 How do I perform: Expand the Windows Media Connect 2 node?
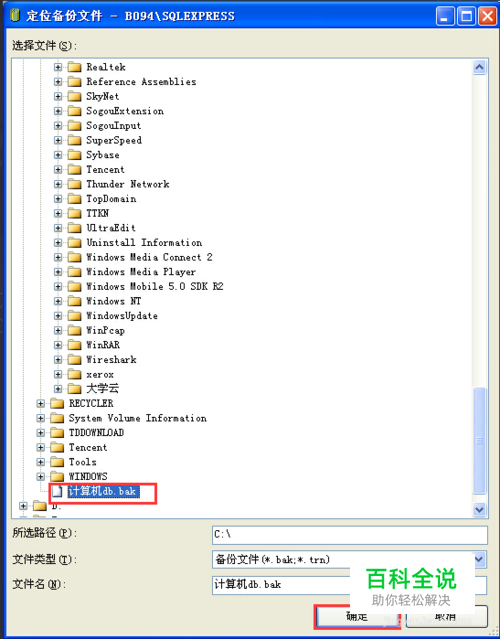coord(58,257)
